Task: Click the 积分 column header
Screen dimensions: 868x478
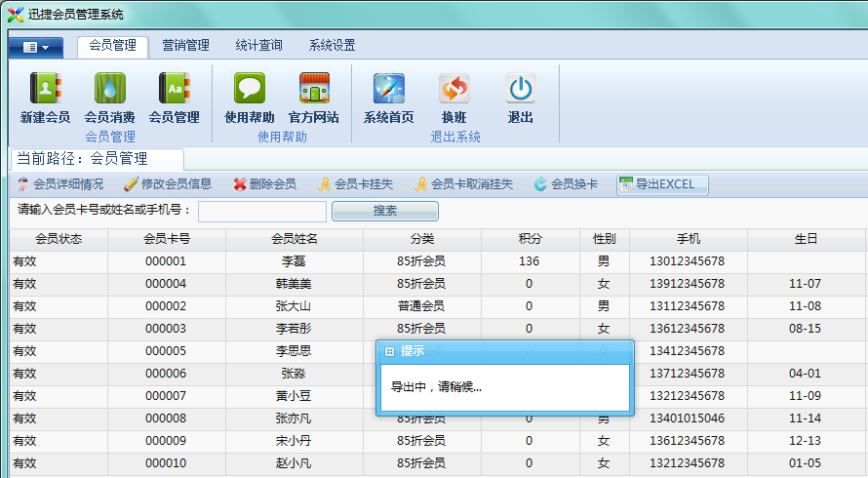Action: 530,239
